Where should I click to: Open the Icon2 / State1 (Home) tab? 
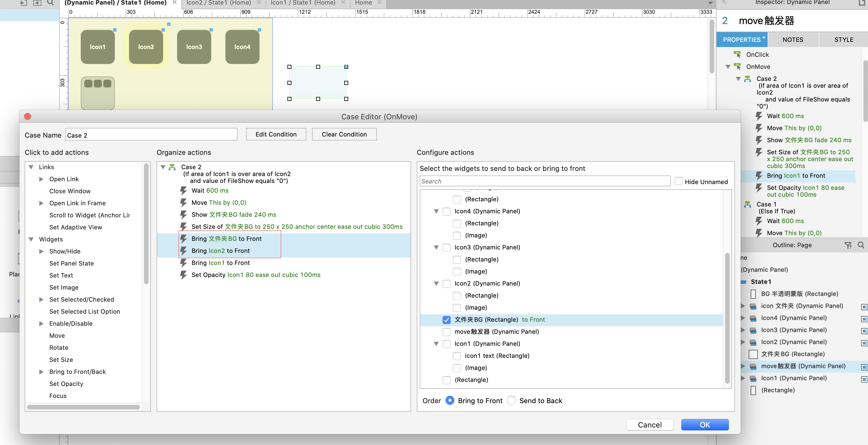pos(218,3)
